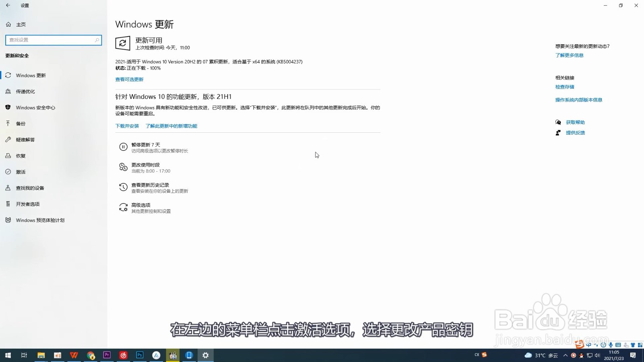Open the Windows Start menu
The height and width of the screenshot is (362, 644).
coord(8,355)
